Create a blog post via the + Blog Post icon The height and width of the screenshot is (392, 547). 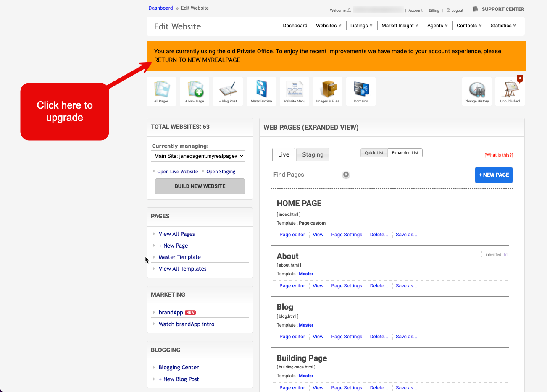[x=228, y=91]
